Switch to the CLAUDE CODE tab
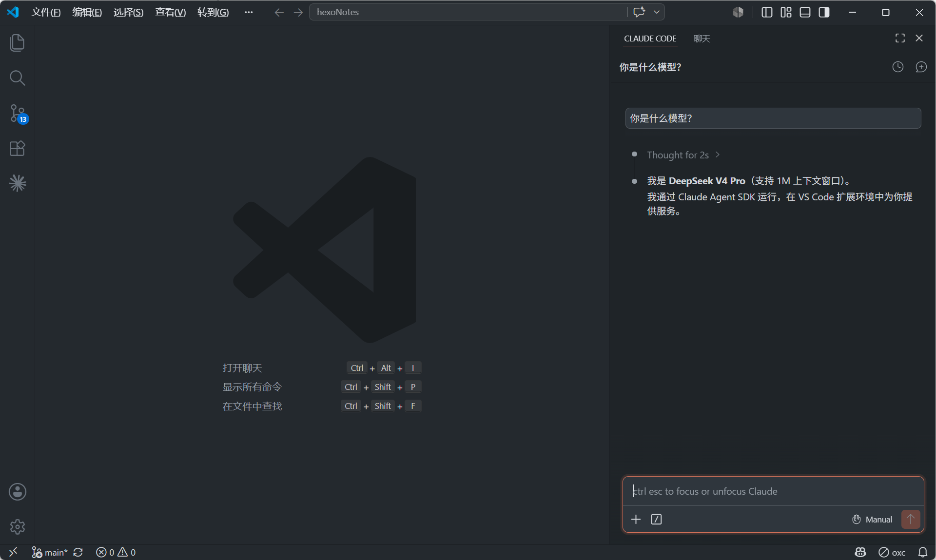 pos(650,39)
